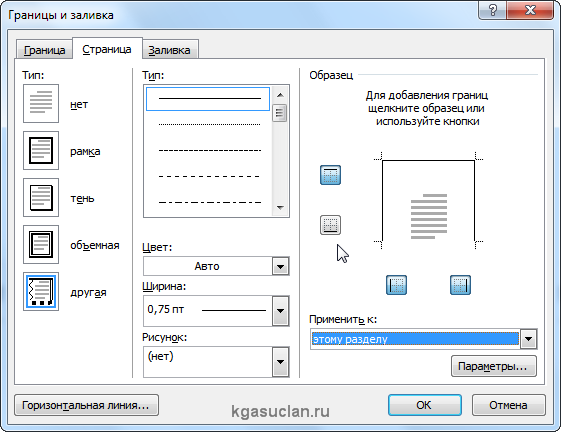Viewport: 561px width, 432px height.
Task: Select the short-dashed line style
Action: [209, 150]
